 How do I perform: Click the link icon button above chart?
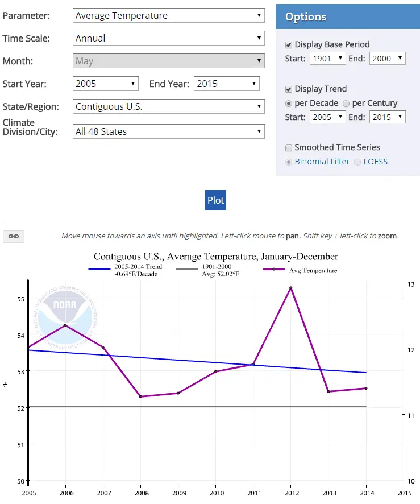[x=14, y=236]
